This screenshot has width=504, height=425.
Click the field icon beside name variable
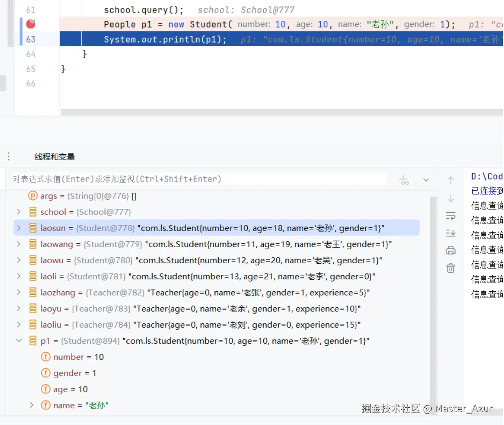coord(46,405)
